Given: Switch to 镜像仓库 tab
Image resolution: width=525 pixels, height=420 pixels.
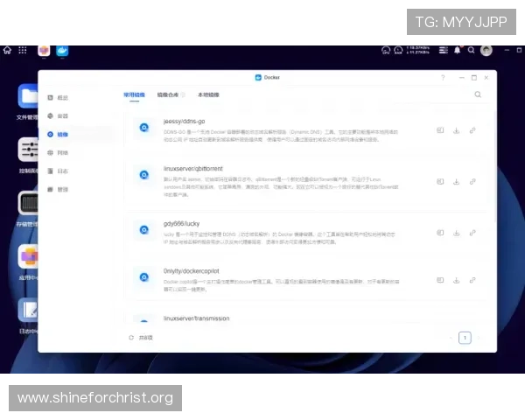Looking at the screenshot, I should click(x=168, y=94).
